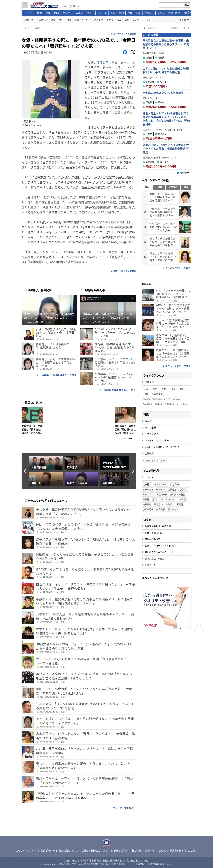The height and width of the screenshot is (868, 213).
Task: Click 新着ニュースをもっと見る link
Action: (x=176, y=366)
